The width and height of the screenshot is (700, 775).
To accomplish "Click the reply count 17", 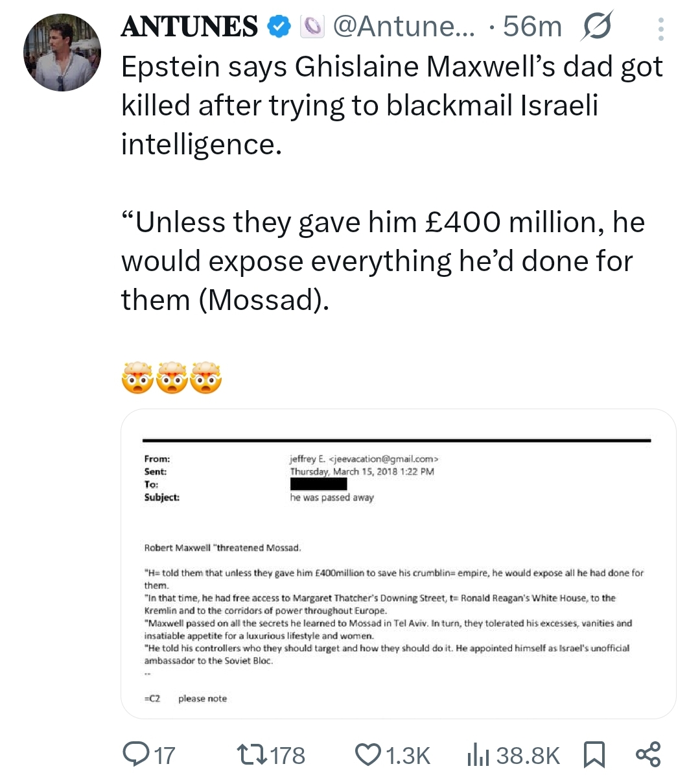I will point(165,756).
